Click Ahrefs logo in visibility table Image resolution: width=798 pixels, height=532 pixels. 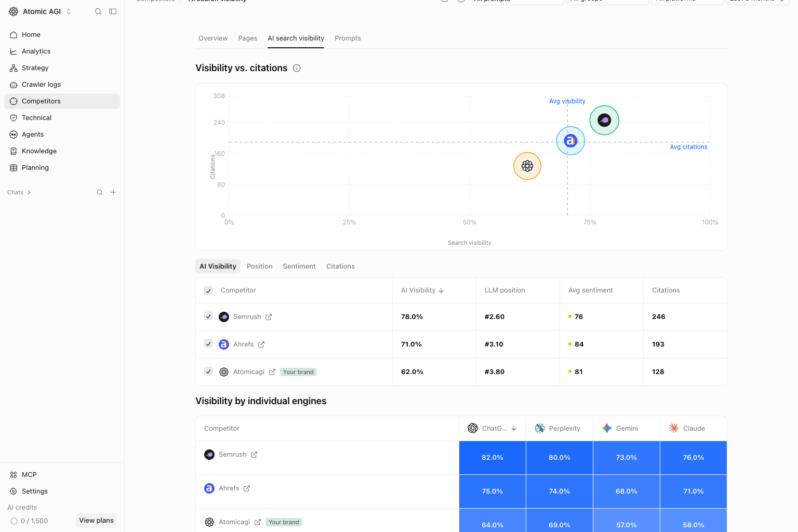point(224,344)
